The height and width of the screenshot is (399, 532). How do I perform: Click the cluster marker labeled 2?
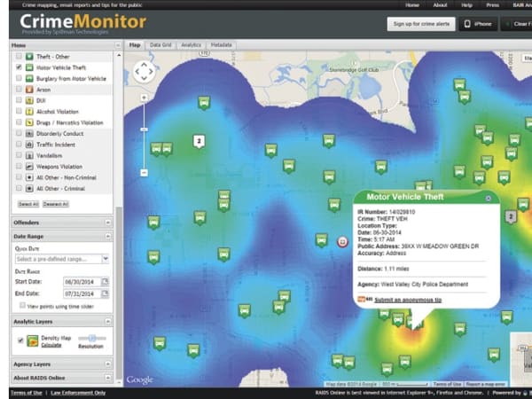(x=199, y=141)
